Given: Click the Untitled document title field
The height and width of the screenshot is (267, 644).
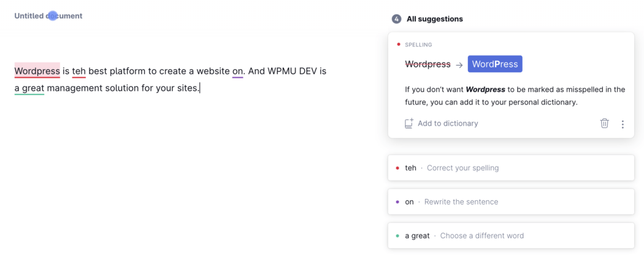Looking at the screenshot, I should [48, 16].
